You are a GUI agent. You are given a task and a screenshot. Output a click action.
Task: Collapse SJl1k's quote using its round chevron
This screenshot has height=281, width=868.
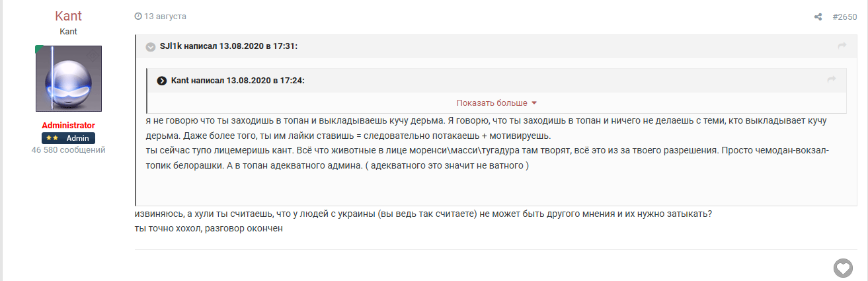(150, 46)
